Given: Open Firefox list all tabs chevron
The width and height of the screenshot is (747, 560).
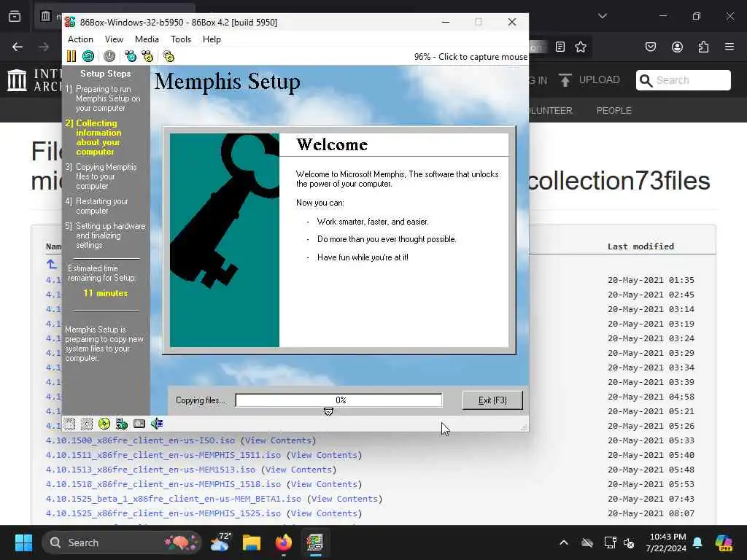Looking at the screenshot, I should pyautogui.click(x=603, y=16).
